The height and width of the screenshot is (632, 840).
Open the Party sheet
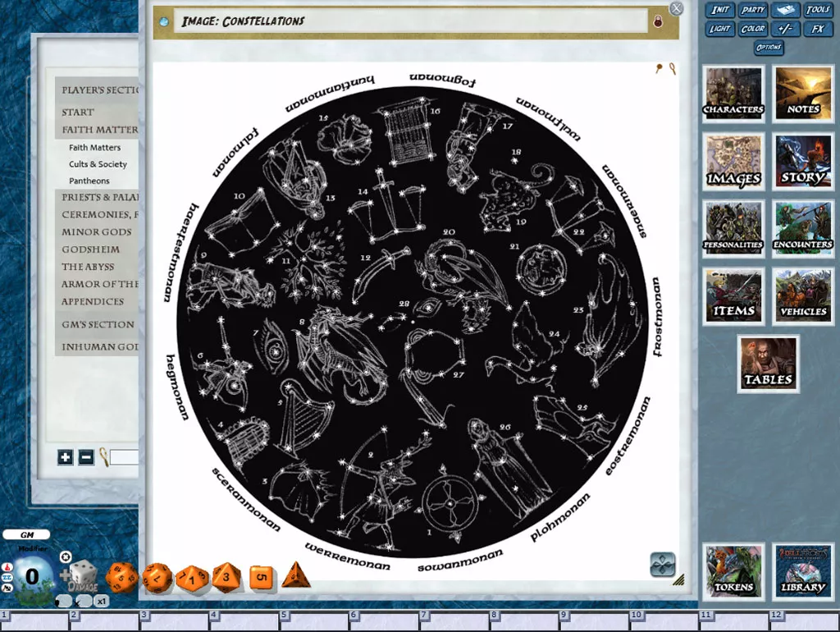(753, 10)
